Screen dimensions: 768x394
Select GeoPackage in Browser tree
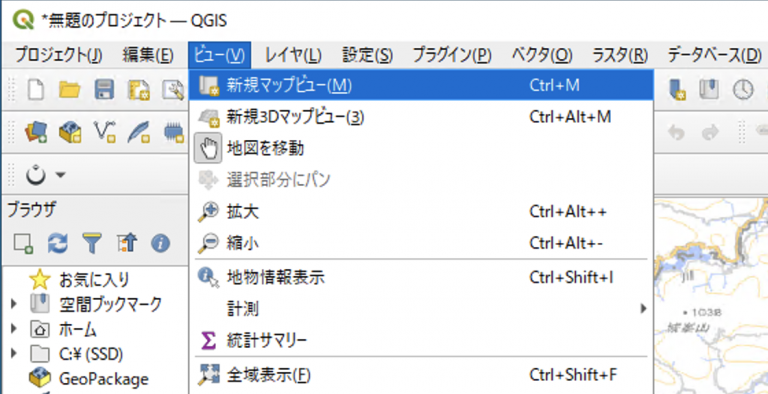[103, 378]
